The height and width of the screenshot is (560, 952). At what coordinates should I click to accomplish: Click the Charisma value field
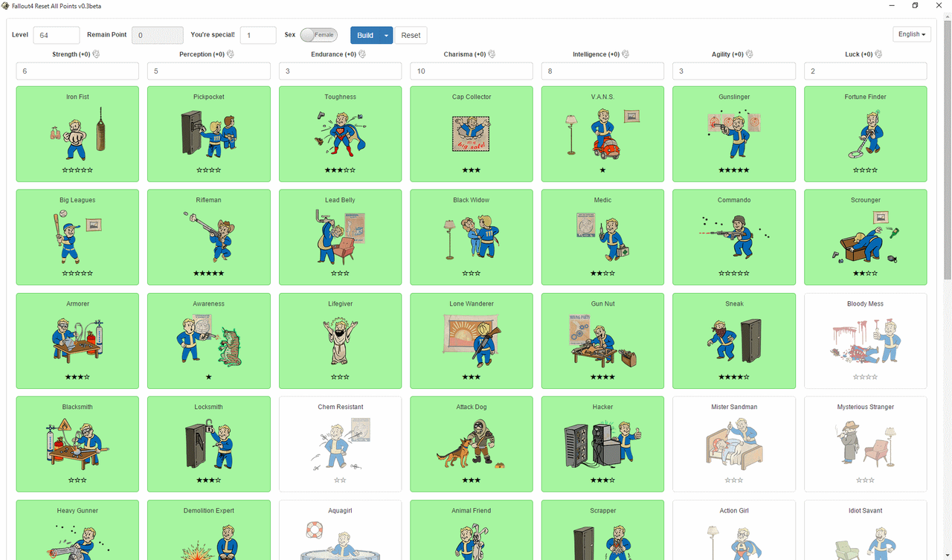coord(472,71)
